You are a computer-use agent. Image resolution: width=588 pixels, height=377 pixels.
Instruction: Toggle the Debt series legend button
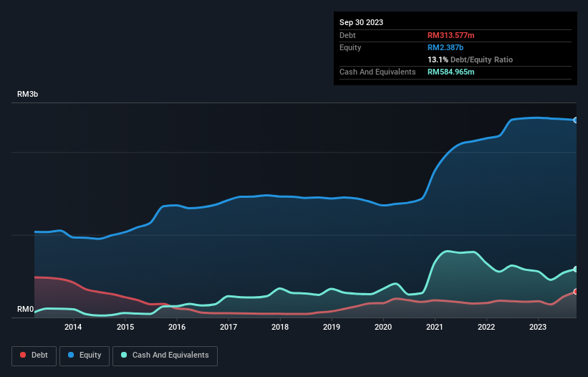34,355
